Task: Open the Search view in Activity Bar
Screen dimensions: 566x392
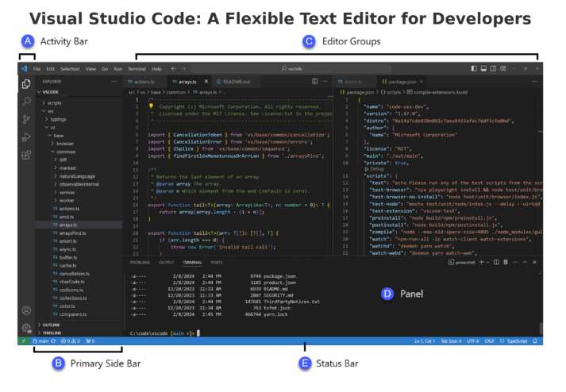Action: click(26, 102)
